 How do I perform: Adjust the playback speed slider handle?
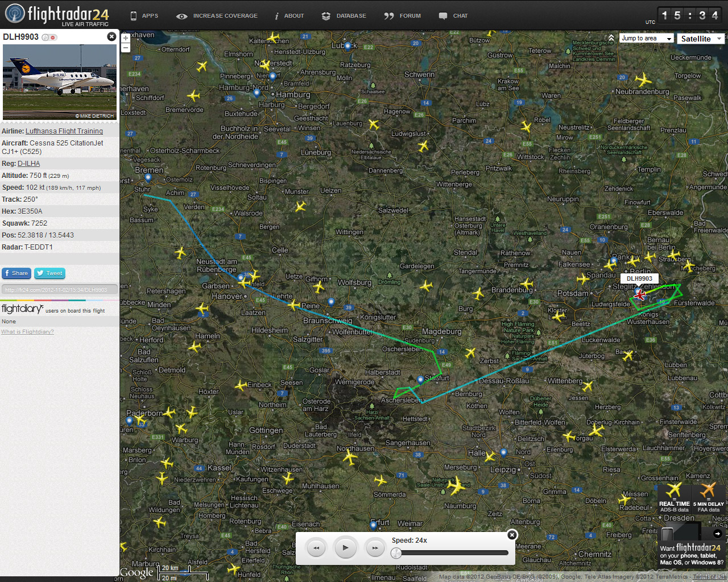[396, 553]
